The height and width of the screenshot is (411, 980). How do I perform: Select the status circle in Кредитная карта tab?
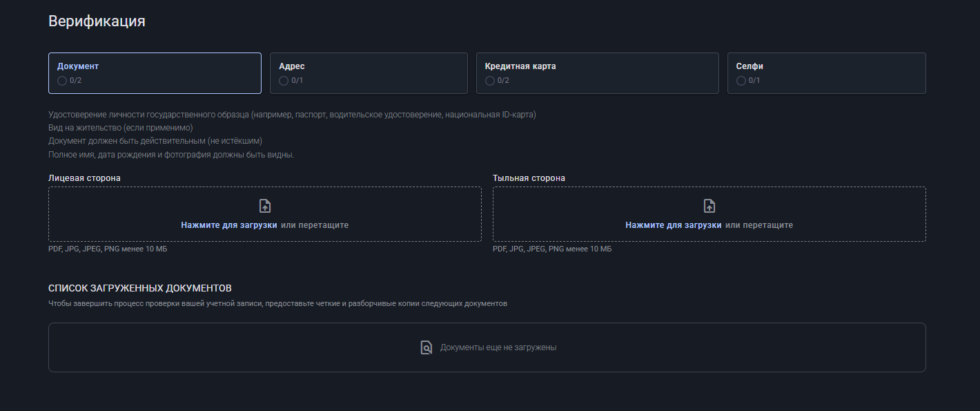[x=490, y=81]
